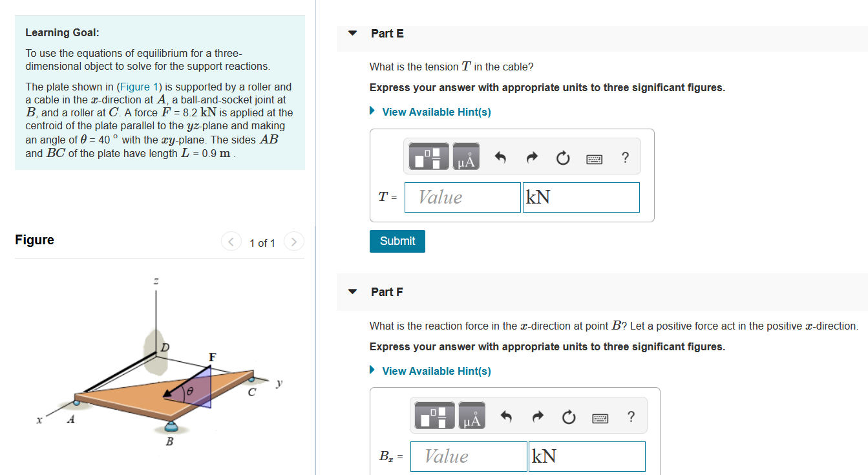Open keyboard shortcuts in Part E toolbar
This screenshot has width=868, height=475.
(x=594, y=156)
